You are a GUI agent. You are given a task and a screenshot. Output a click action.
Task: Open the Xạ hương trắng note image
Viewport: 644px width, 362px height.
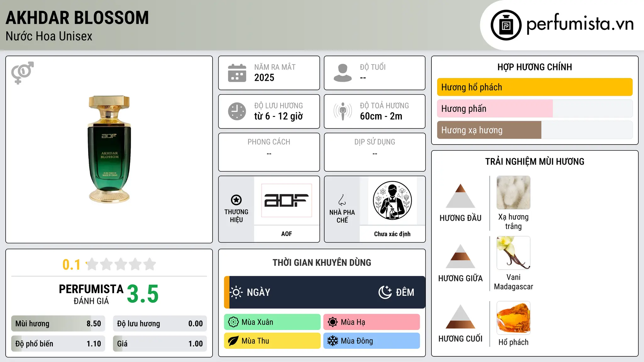(514, 193)
